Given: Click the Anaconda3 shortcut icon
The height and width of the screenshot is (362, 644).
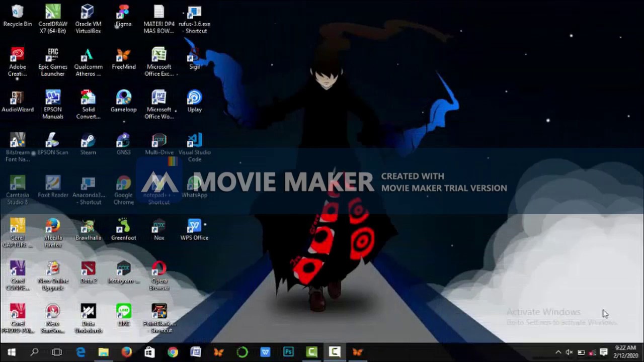Looking at the screenshot, I should tap(88, 190).
